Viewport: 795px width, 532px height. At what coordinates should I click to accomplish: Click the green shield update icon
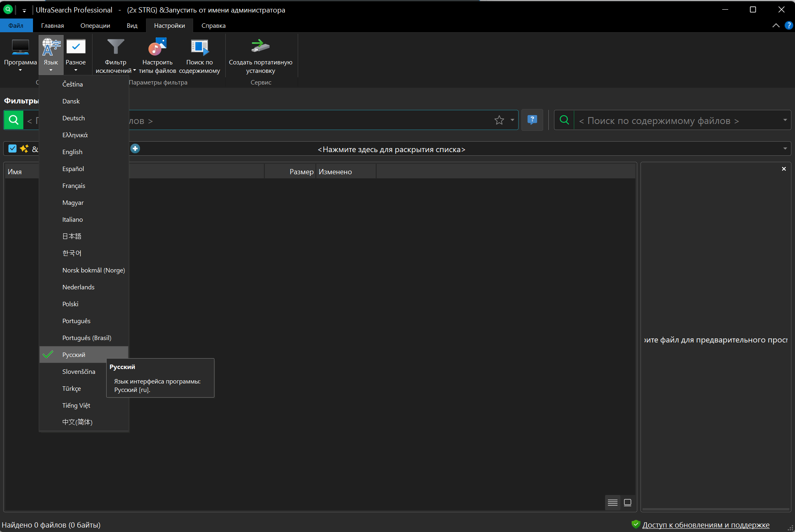636,524
